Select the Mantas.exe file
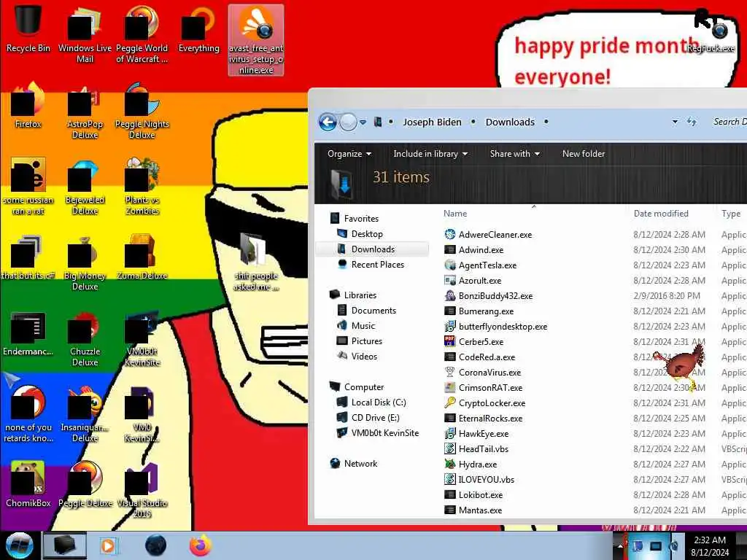Screen dimensions: 747x560 [x=480, y=510]
